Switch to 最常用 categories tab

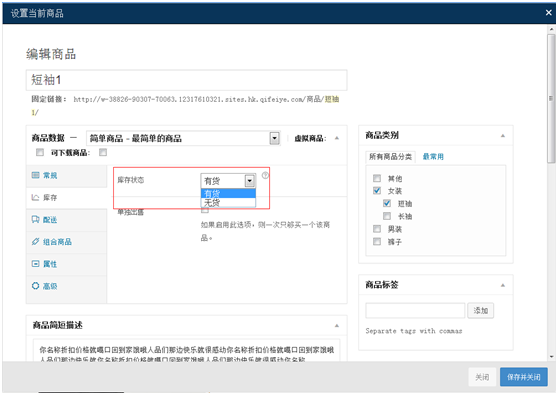433,157
